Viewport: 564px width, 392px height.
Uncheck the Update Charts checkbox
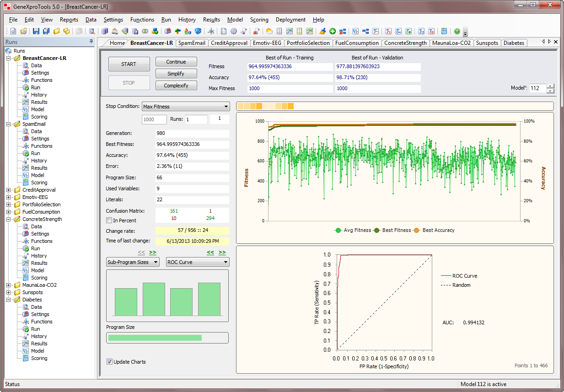click(109, 362)
